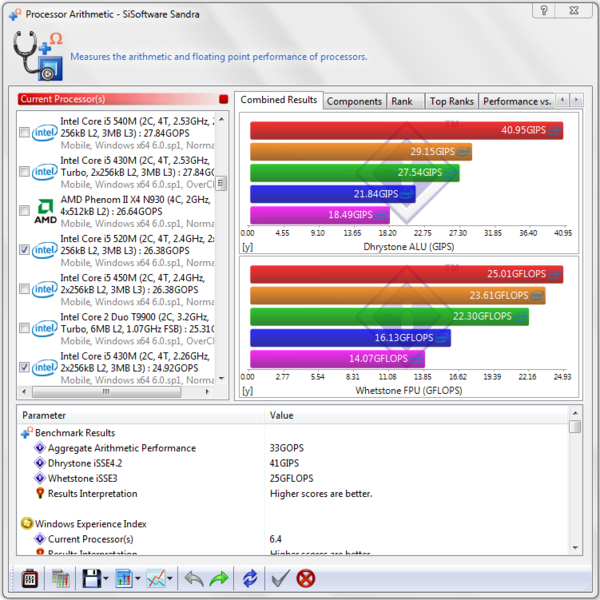Click the Intel logo for Core 2 Duo T9900

(44, 328)
